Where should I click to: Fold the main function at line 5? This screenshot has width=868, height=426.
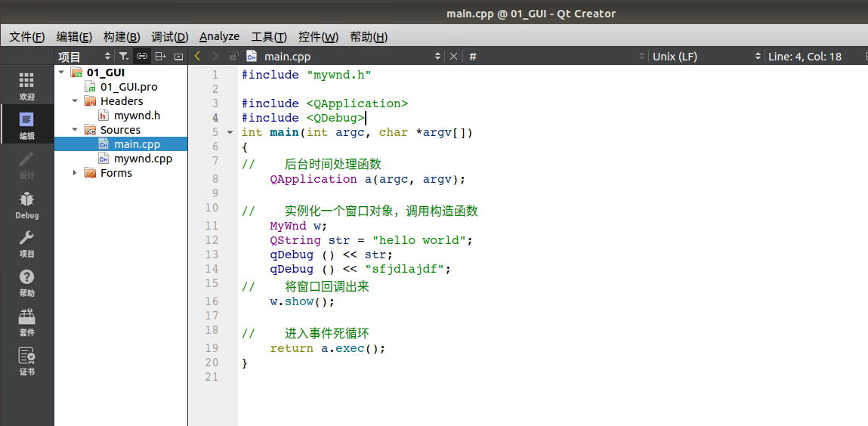pyautogui.click(x=230, y=133)
